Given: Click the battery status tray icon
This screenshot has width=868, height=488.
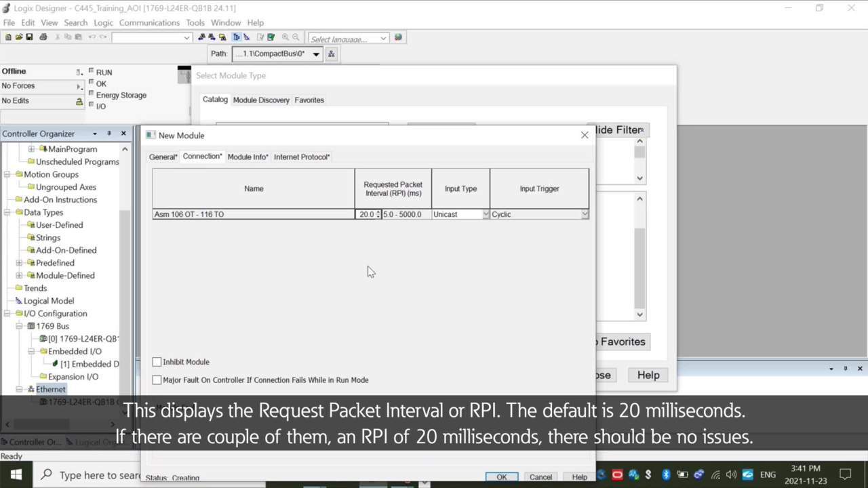Looking at the screenshot, I should (x=682, y=474).
